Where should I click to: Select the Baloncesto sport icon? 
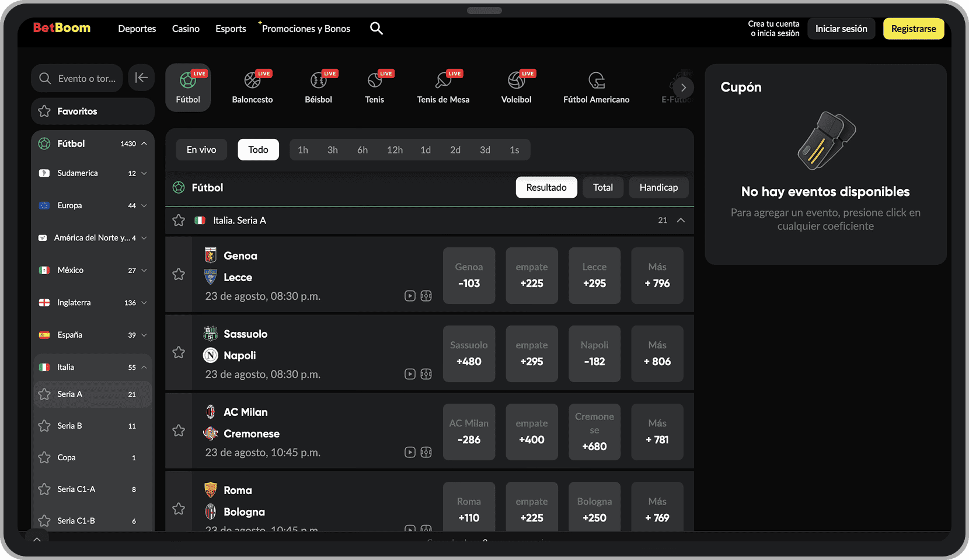click(252, 87)
